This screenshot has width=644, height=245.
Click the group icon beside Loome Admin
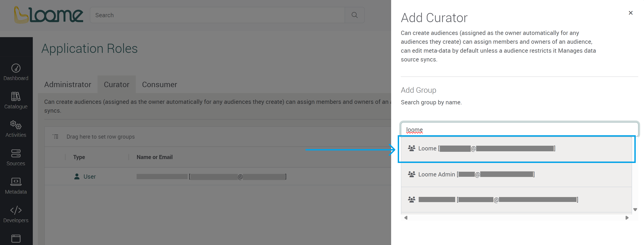(x=411, y=174)
